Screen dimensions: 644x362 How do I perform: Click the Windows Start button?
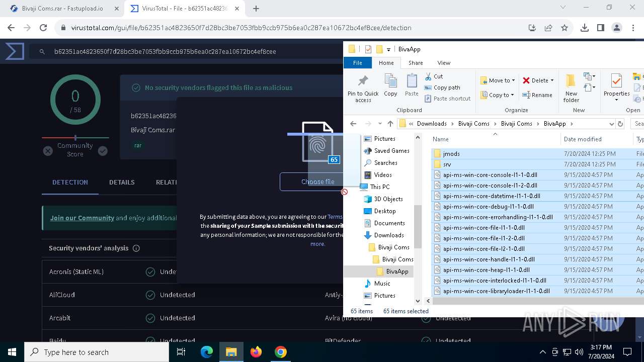(x=12, y=352)
